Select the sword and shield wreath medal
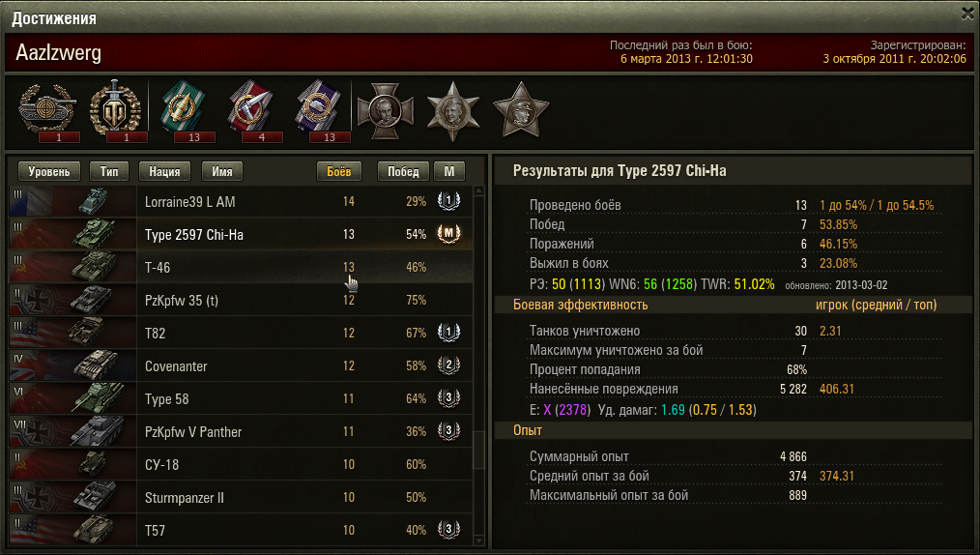The image size is (980, 555). (x=116, y=110)
